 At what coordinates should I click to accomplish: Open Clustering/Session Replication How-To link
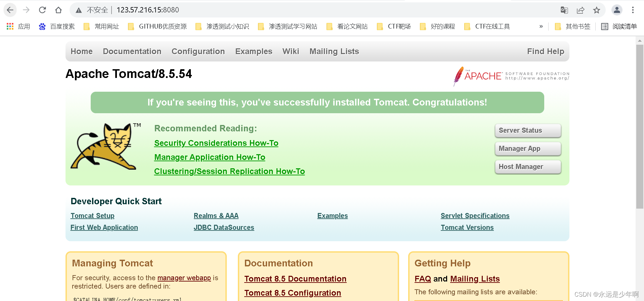(229, 171)
